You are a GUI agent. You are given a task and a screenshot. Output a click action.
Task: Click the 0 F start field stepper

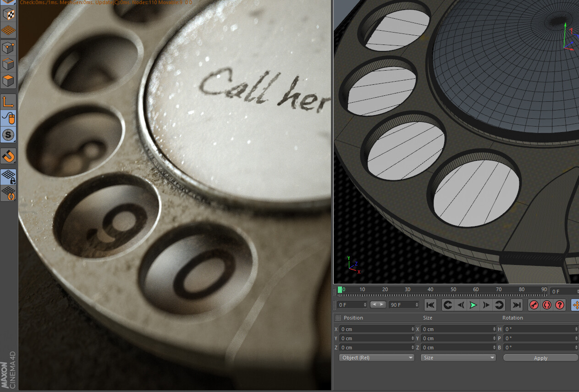point(365,305)
